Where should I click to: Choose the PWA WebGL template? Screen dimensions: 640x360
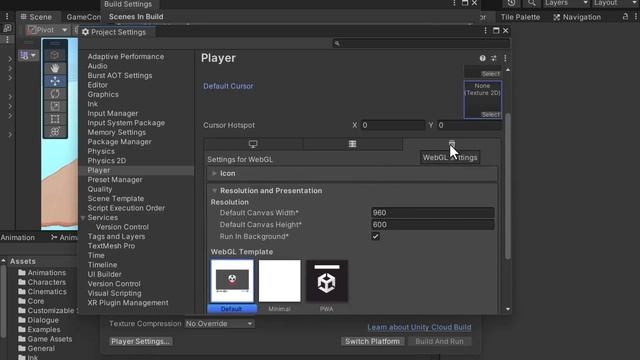click(327, 287)
